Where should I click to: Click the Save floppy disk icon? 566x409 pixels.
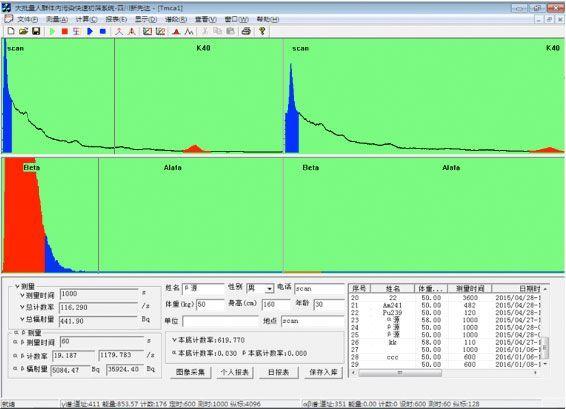[36, 31]
